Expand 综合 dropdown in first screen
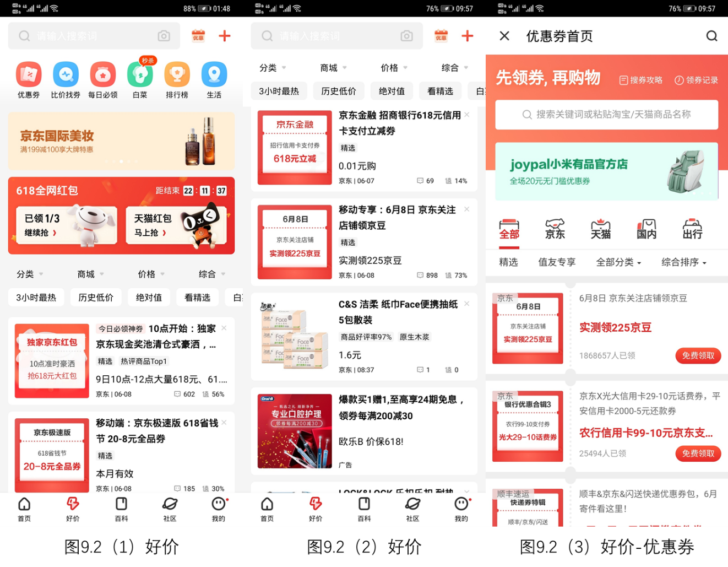The image size is (728, 567). [x=212, y=274]
